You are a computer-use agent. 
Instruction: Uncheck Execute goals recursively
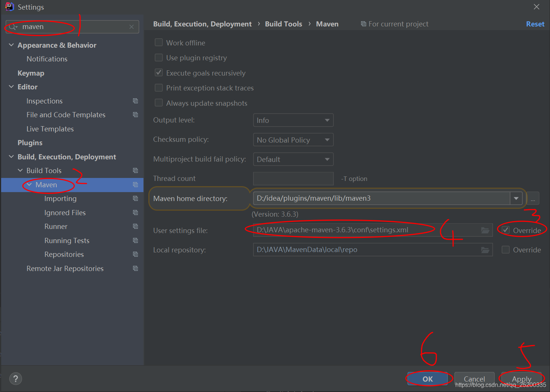(x=159, y=73)
